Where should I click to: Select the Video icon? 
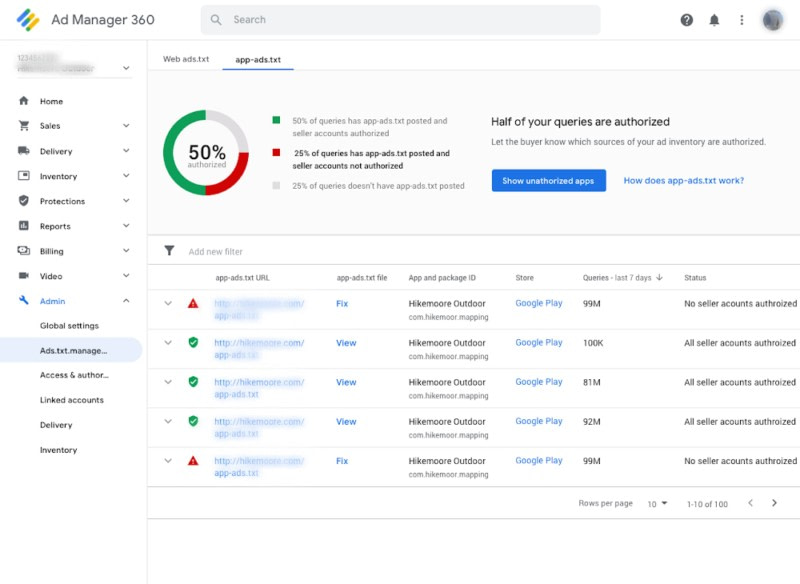tap(23, 275)
